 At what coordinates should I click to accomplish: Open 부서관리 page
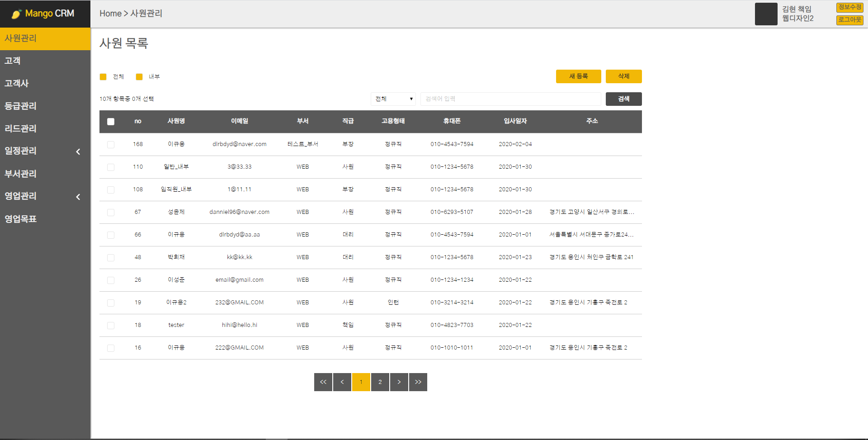click(20, 174)
